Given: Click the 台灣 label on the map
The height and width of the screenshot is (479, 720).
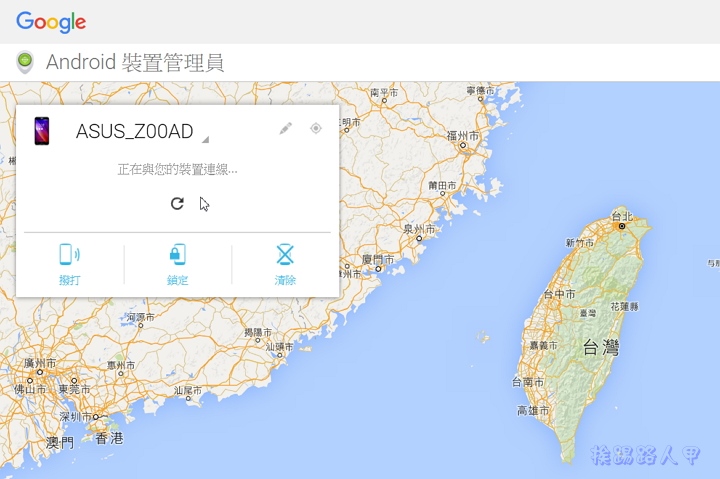Looking at the screenshot, I should (601, 348).
